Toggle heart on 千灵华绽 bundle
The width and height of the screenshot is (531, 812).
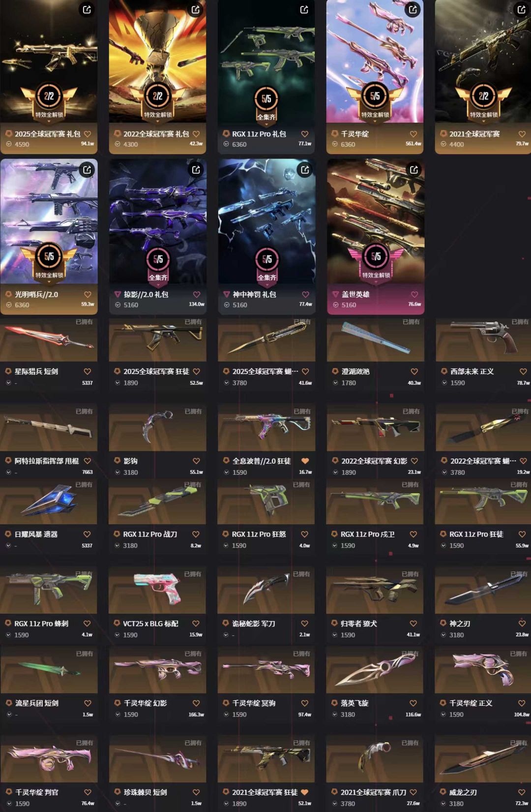[x=413, y=134]
